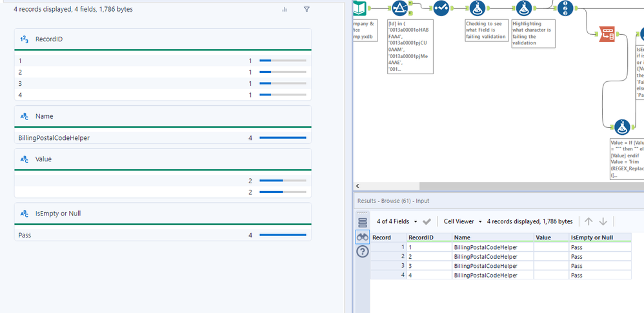Select record row 4 header in Results
Screen dimensions: 644x313
388,275
